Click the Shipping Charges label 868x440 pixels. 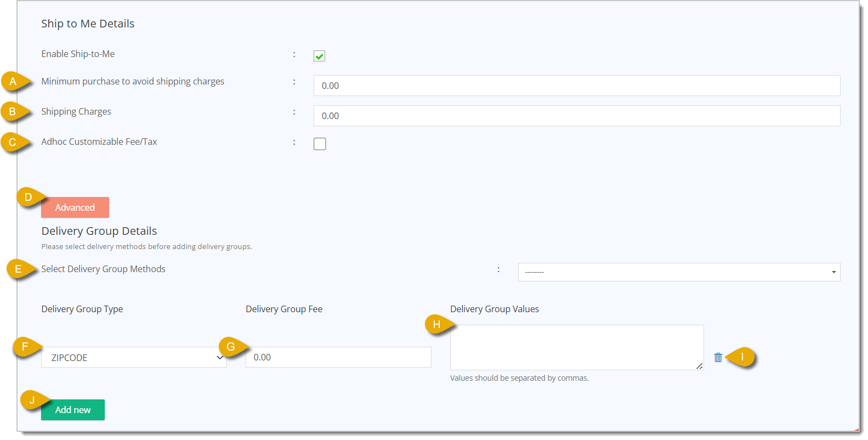coord(76,111)
